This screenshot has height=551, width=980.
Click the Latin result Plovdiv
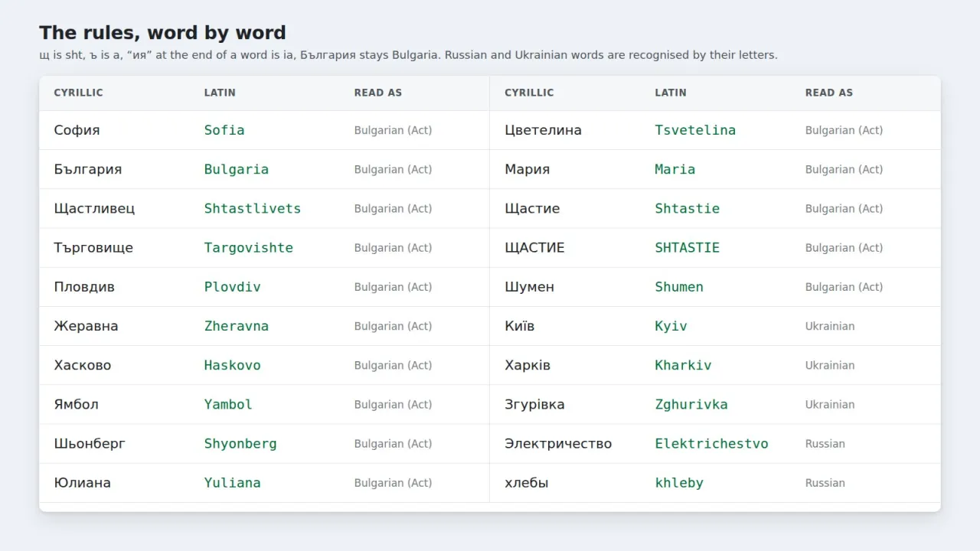pyautogui.click(x=232, y=287)
